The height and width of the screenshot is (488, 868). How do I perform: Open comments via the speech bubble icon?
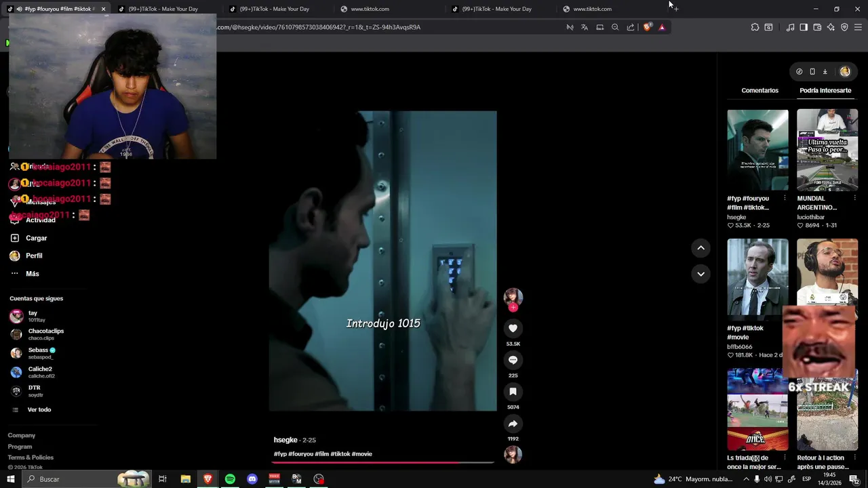[x=513, y=360]
